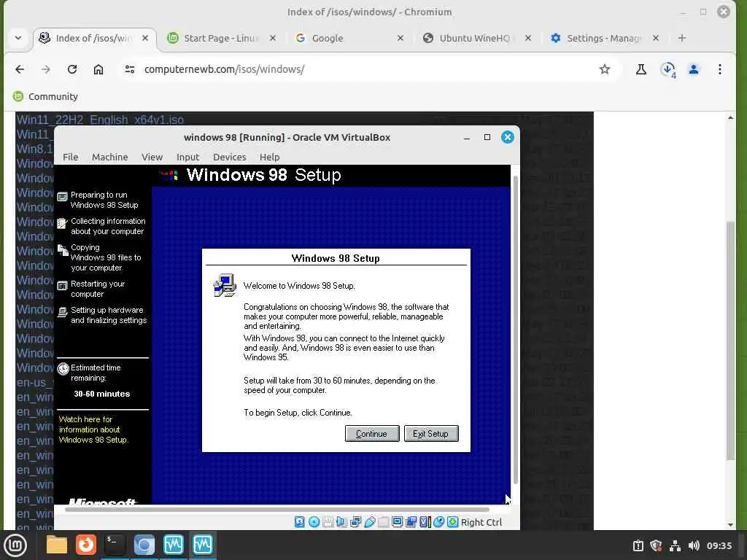
Task: Click the keyboard capture green arrow indicator
Action: click(452, 522)
